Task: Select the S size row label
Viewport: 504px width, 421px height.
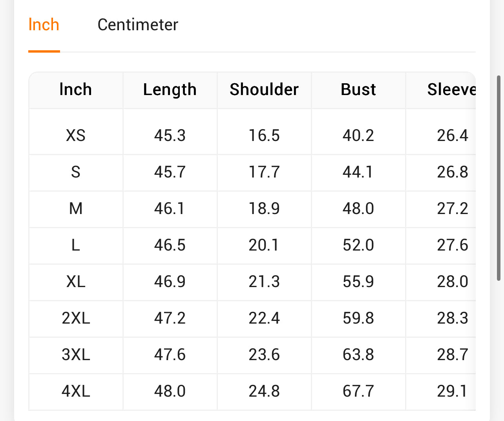Action: pyautogui.click(x=76, y=172)
